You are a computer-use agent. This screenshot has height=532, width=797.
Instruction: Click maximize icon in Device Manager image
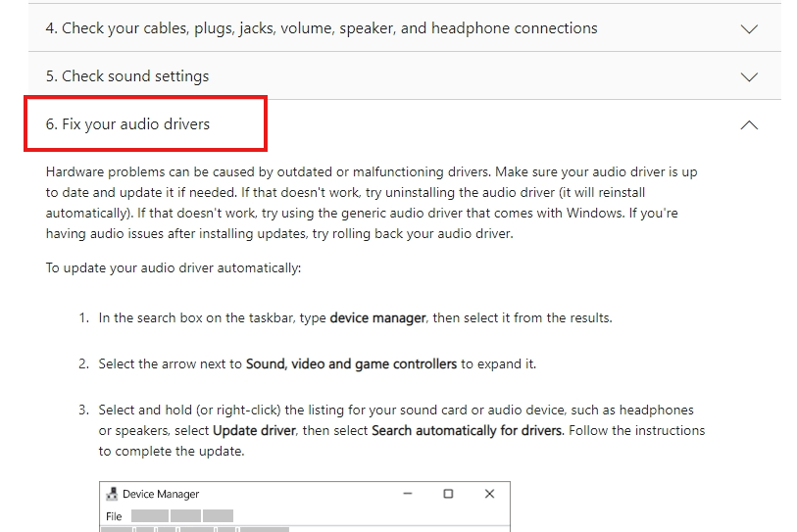[448, 494]
